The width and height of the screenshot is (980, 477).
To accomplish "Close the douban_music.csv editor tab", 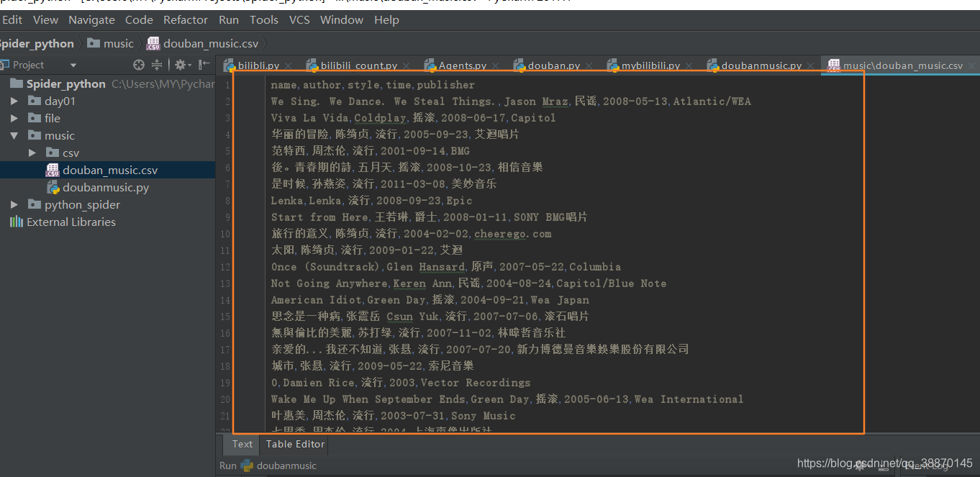I will pos(971,66).
